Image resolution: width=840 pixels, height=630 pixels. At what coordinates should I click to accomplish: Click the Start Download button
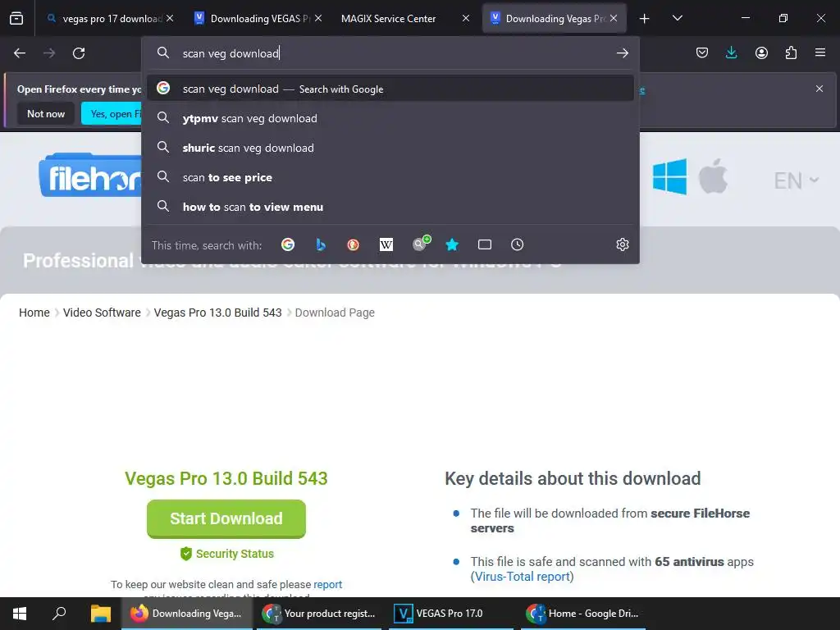pyautogui.click(x=226, y=518)
